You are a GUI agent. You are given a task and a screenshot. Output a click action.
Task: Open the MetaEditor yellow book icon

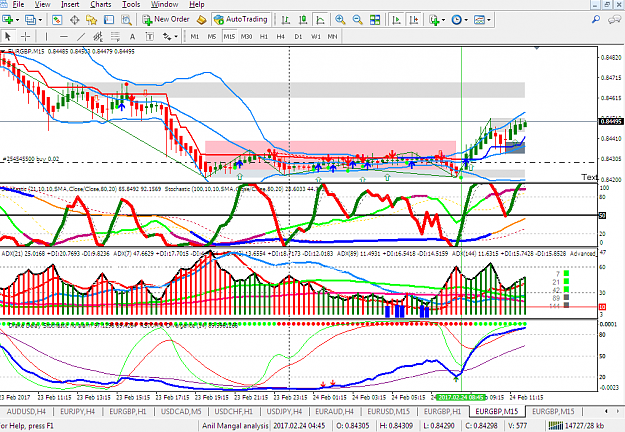202,20
